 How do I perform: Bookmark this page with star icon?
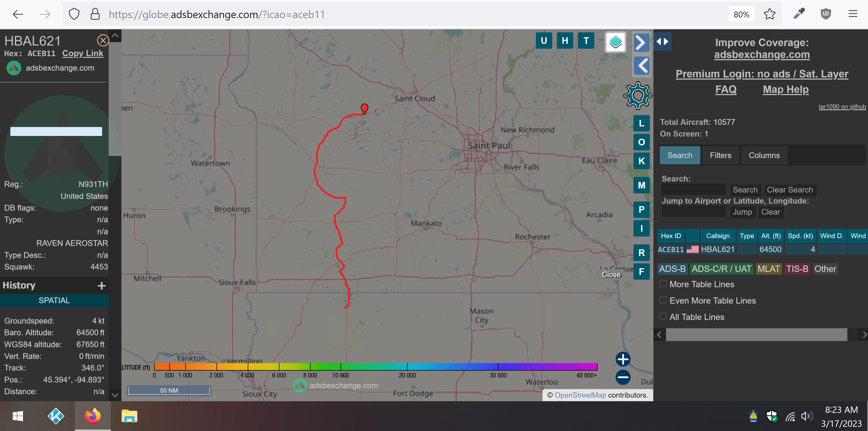click(769, 14)
